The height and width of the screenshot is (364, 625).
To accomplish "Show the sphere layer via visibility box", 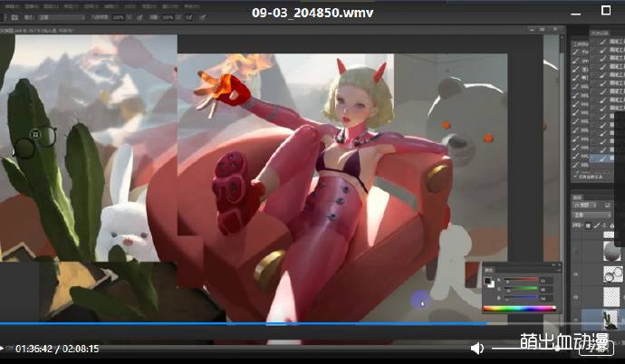I will tap(576, 250).
